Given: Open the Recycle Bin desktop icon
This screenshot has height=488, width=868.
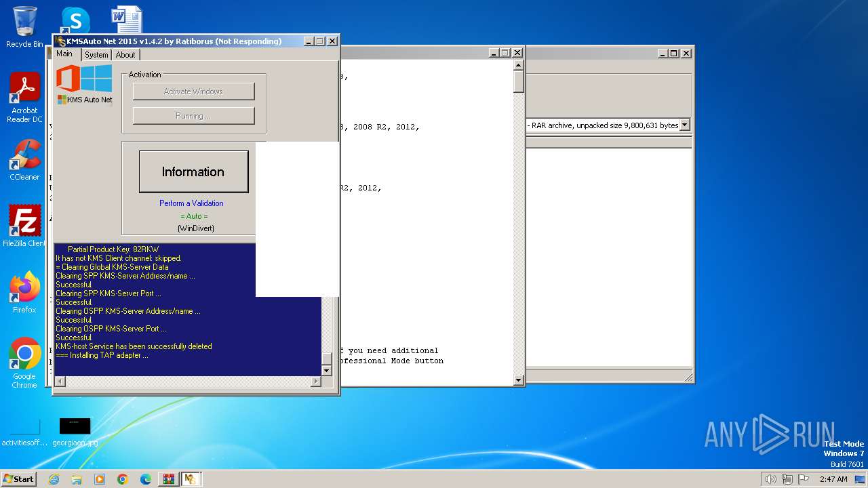Looking at the screenshot, I should coord(24,27).
